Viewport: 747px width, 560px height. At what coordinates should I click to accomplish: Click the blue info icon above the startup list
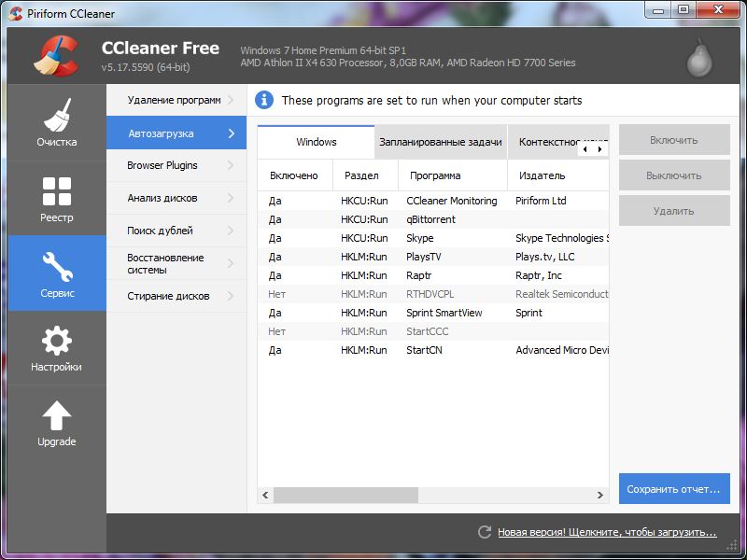point(264,100)
